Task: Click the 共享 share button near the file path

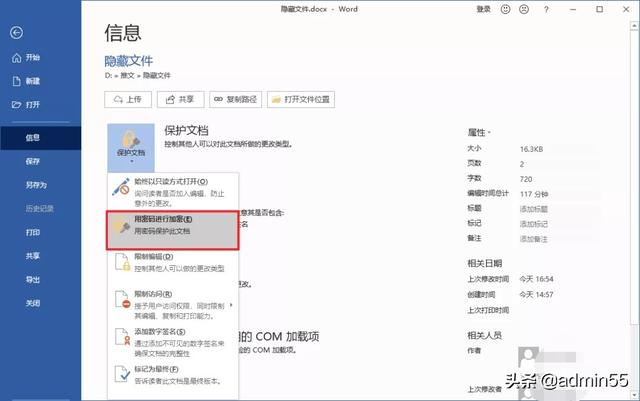Action: pos(180,99)
